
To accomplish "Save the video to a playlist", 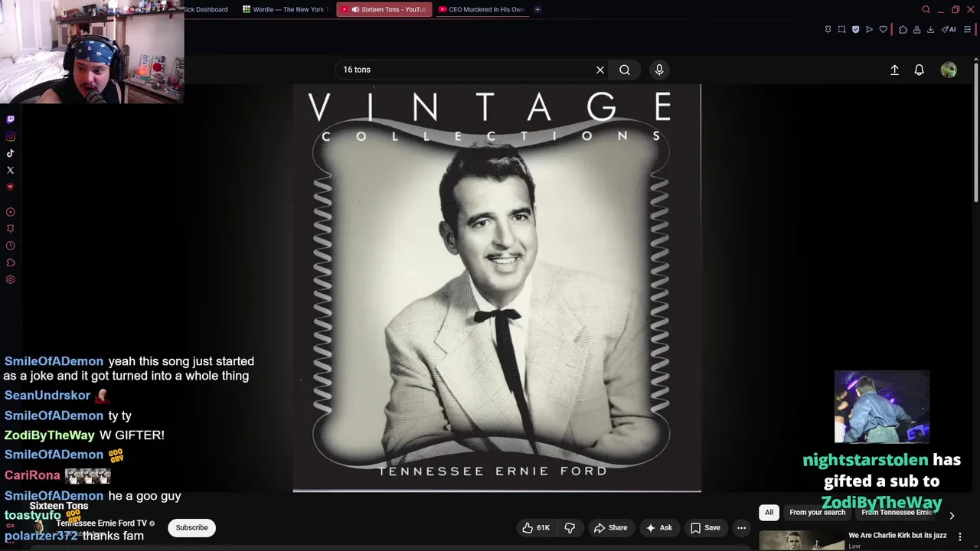I will (705, 527).
